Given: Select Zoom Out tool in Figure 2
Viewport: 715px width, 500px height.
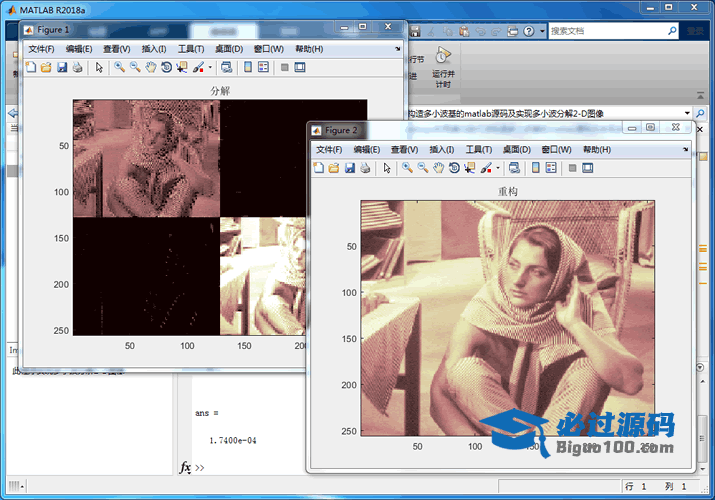Looking at the screenshot, I should click(423, 168).
